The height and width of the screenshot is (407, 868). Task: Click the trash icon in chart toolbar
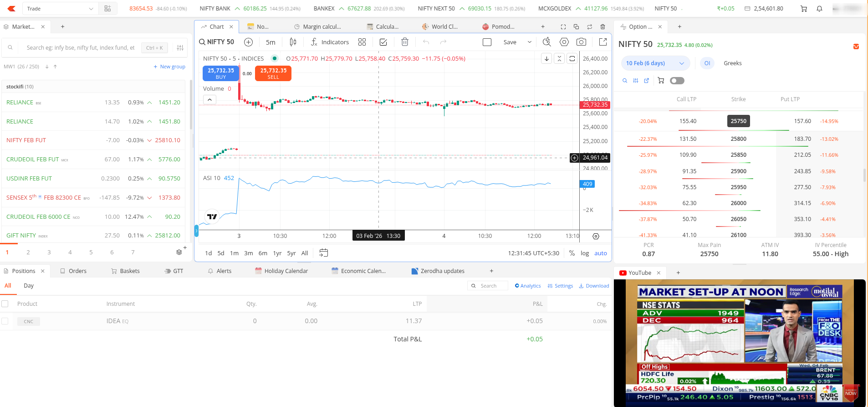point(404,42)
